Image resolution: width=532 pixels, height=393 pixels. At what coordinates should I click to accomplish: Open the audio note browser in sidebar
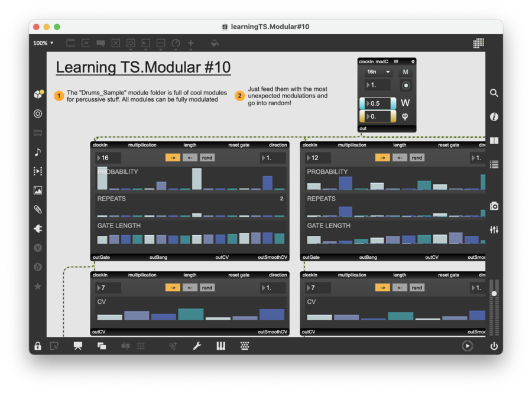coord(38,152)
